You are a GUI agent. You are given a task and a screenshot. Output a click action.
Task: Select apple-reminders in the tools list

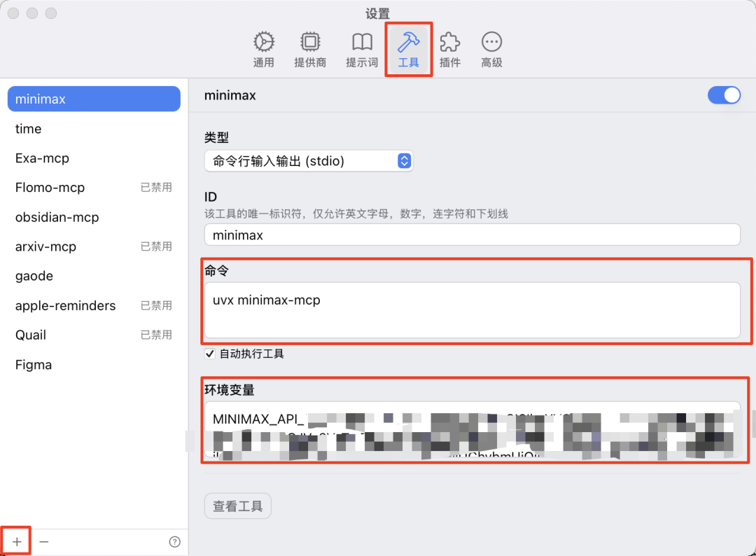94,306
